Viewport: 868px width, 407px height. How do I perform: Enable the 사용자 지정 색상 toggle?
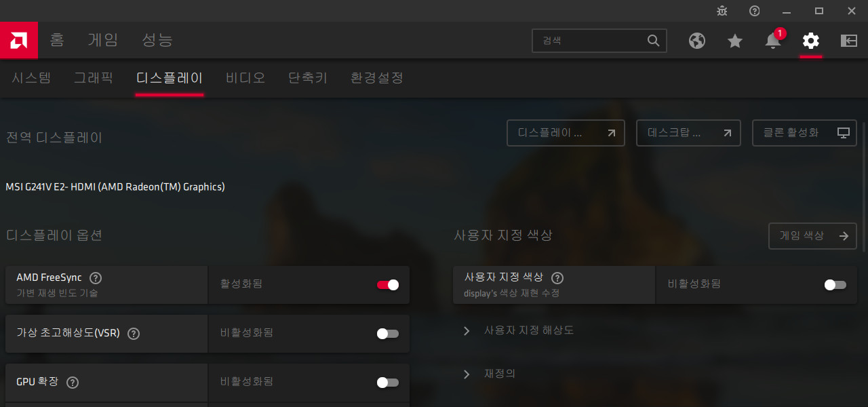point(835,285)
